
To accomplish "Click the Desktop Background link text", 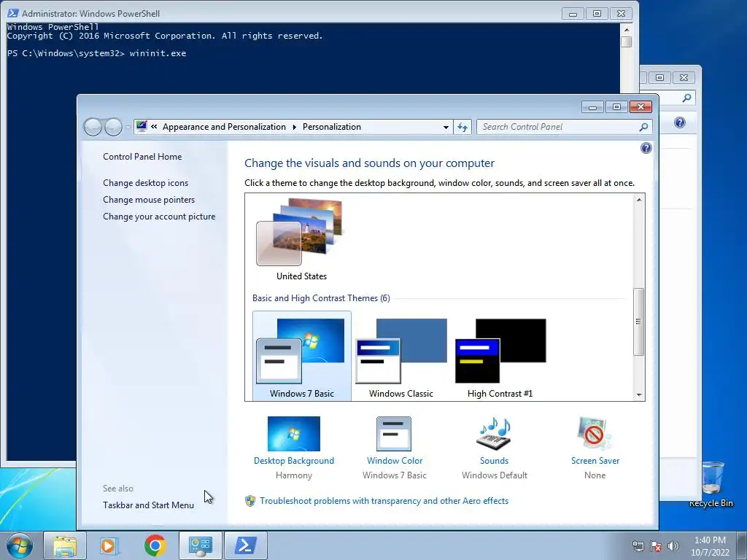I will (x=294, y=461).
